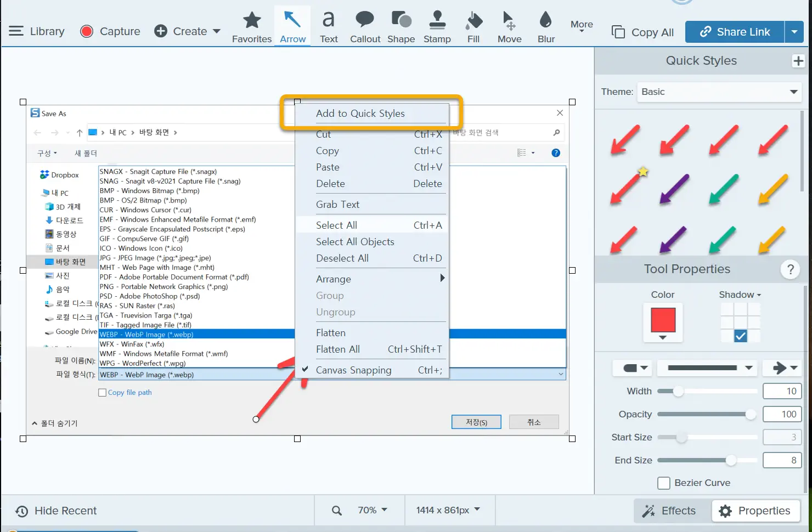Viewport: 812px width, 532px height.
Task: Select the Shape tool
Action: 401,27
